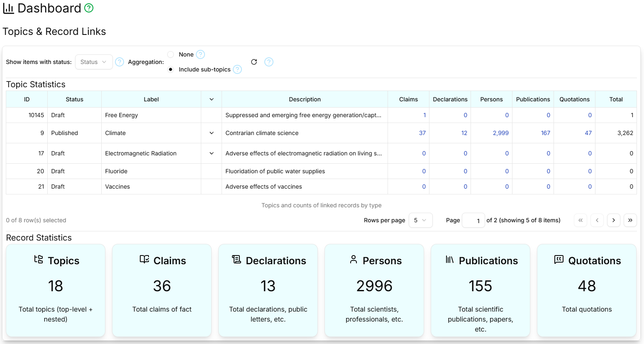The image size is (644, 344).
Task: Click the Persons count 2996
Action: [374, 286]
